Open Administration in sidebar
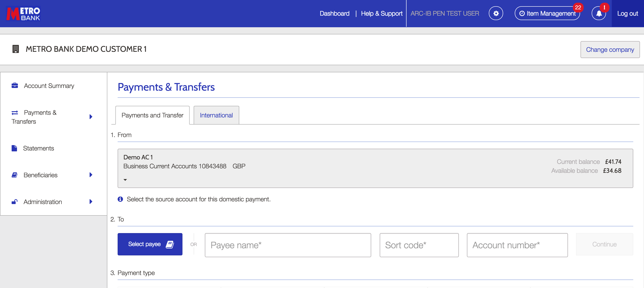 (x=43, y=202)
